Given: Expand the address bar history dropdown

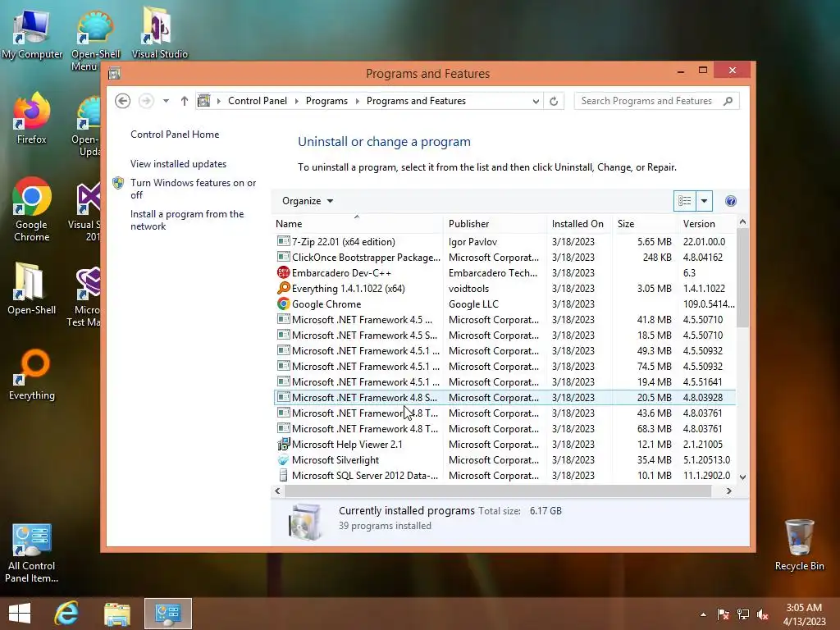Looking at the screenshot, I should [535, 101].
